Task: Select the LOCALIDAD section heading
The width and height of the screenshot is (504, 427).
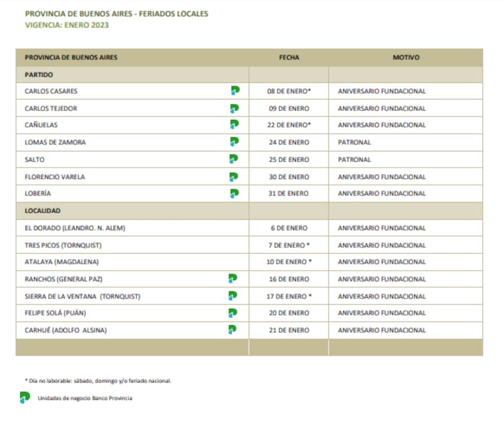Action: (x=42, y=211)
